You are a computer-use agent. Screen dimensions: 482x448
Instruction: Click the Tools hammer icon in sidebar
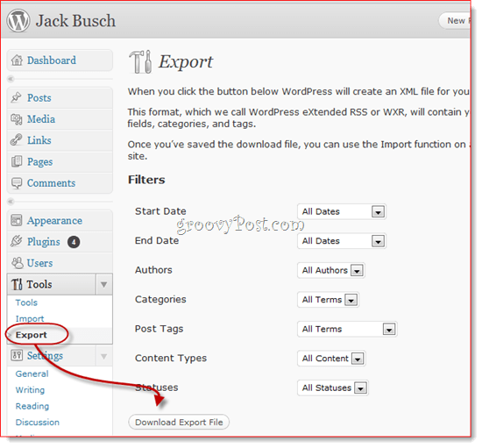click(x=17, y=284)
